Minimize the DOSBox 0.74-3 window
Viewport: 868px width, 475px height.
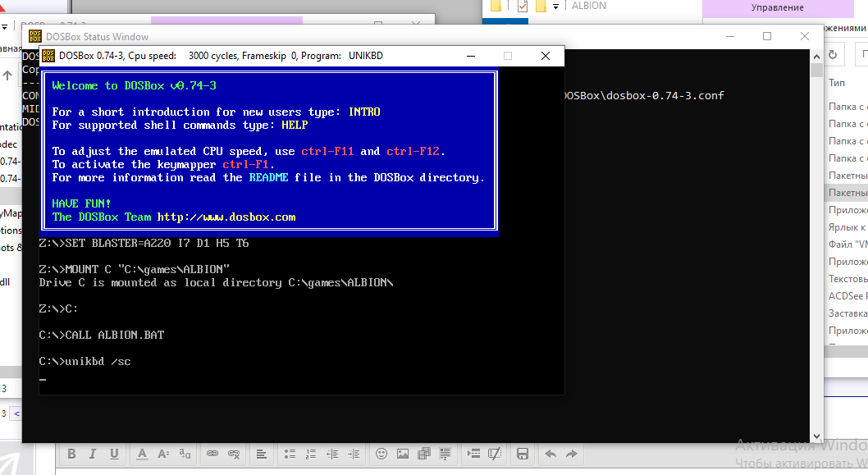click(471, 56)
